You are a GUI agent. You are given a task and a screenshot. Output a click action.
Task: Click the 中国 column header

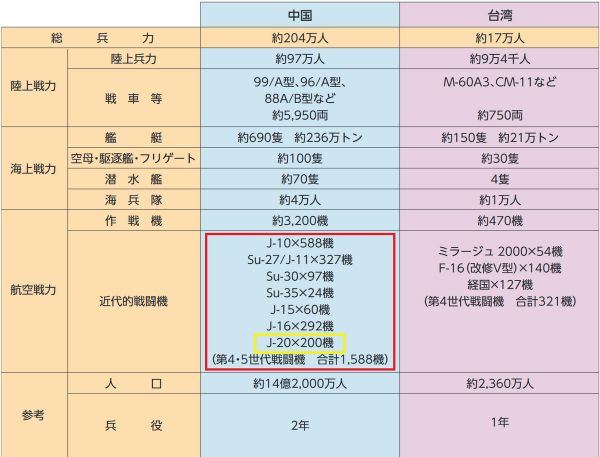[x=299, y=16]
